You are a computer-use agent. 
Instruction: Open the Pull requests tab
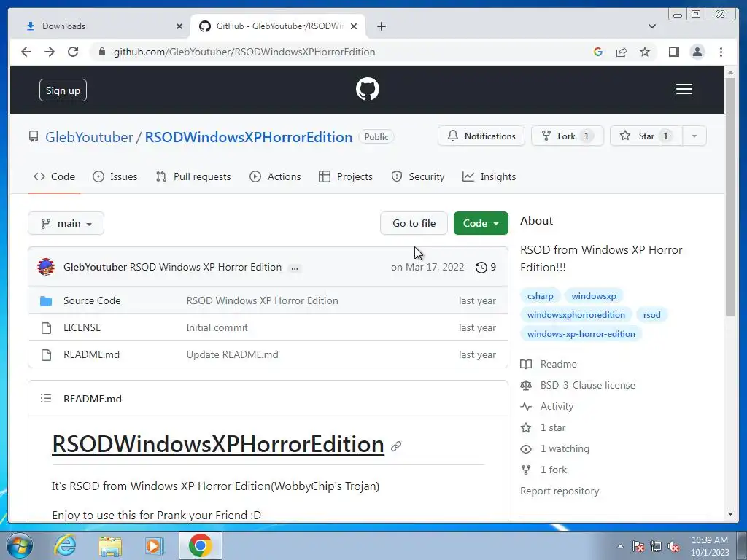point(193,176)
